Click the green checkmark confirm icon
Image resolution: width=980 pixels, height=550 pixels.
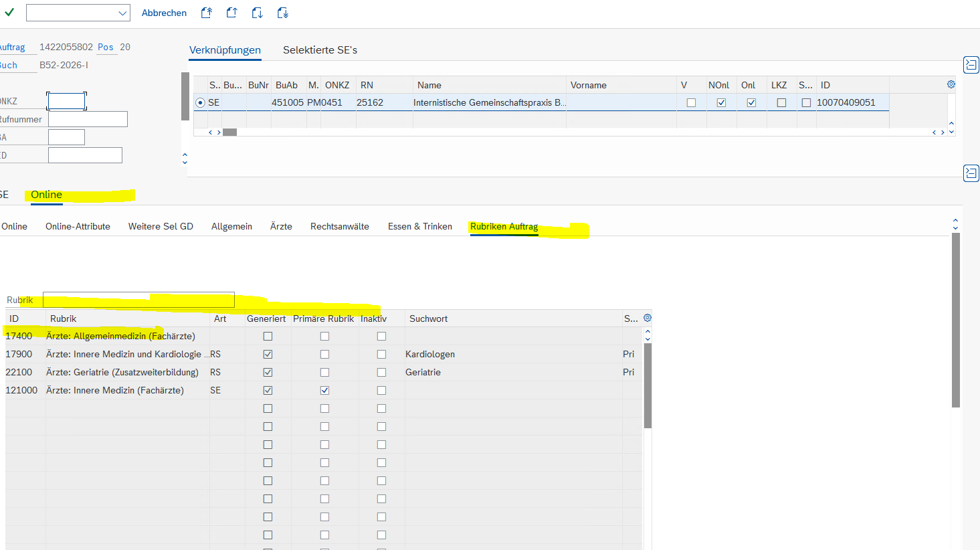[x=9, y=12]
